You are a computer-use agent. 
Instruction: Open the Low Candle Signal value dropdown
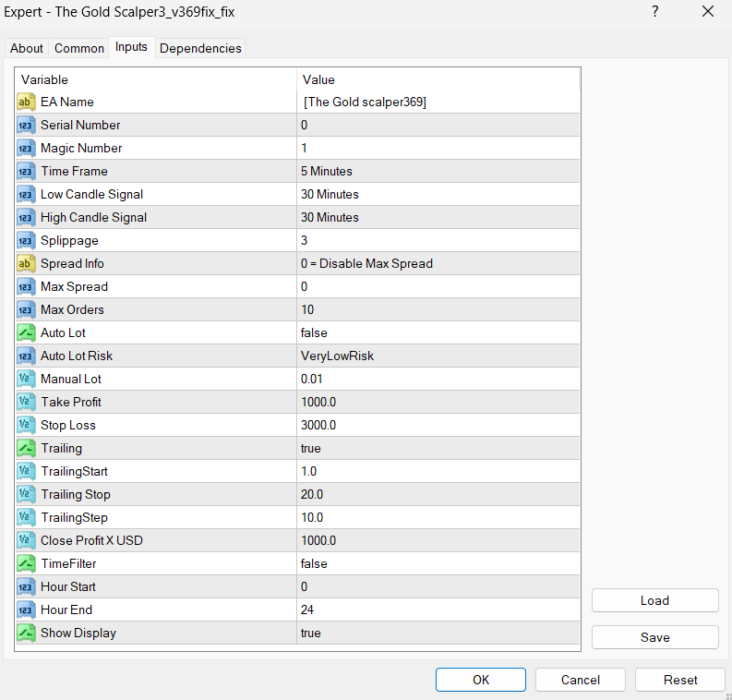click(330, 194)
